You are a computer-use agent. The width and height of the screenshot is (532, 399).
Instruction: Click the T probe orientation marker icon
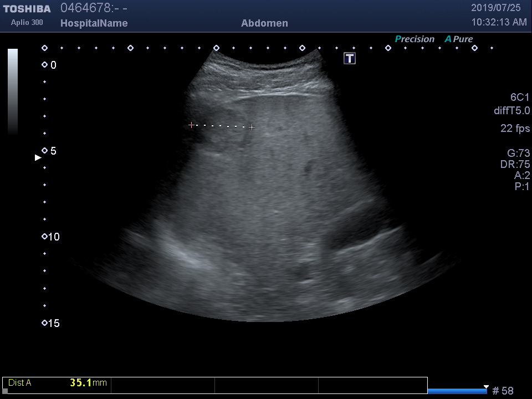click(x=350, y=58)
